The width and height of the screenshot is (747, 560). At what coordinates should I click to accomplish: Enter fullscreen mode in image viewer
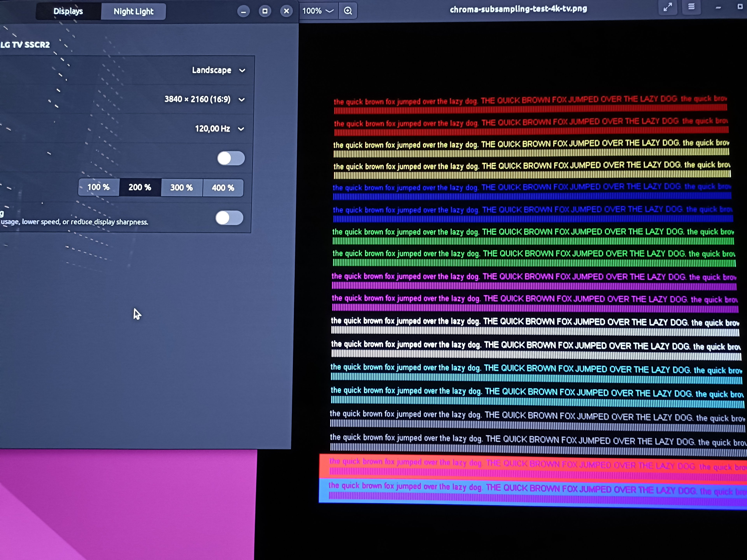click(x=668, y=7)
